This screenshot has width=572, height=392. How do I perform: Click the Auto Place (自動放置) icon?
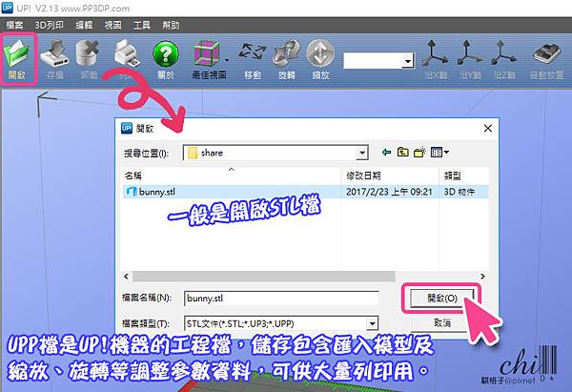pyautogui.click(x=546, y=53)
